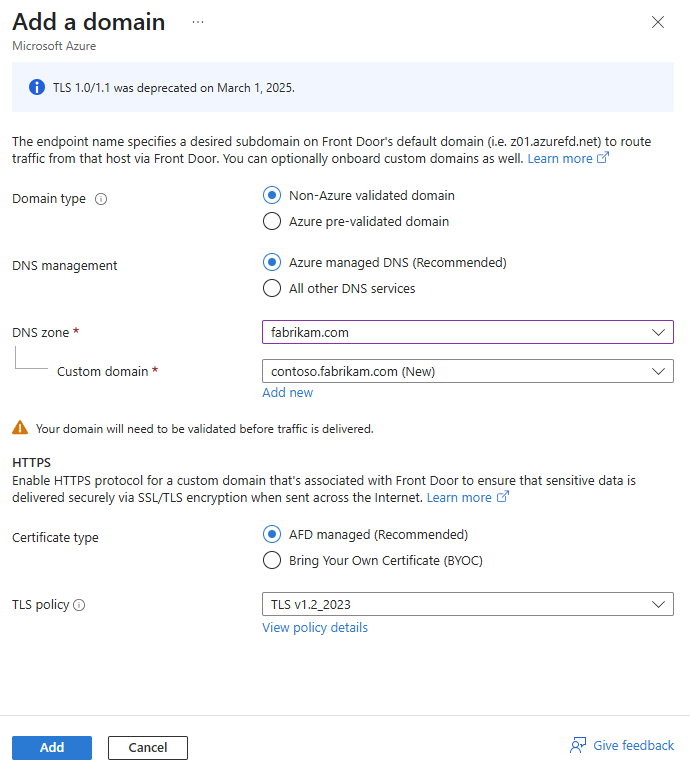Click the domain validation warning icon

click(x=20, y=428)
